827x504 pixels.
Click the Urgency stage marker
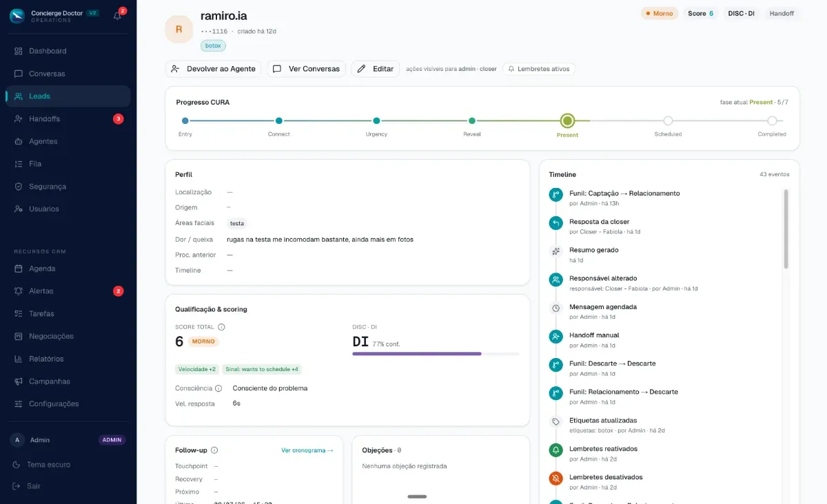[376, 120]
